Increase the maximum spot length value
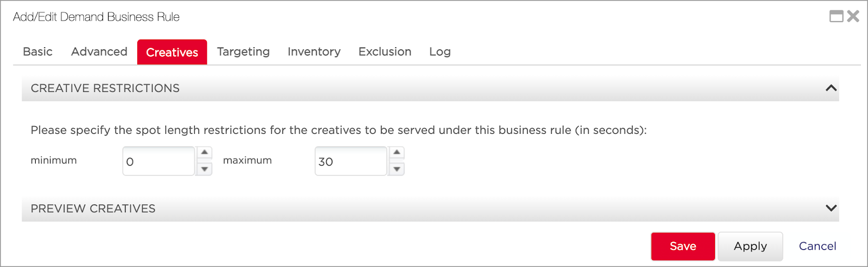 pos(397,153)
